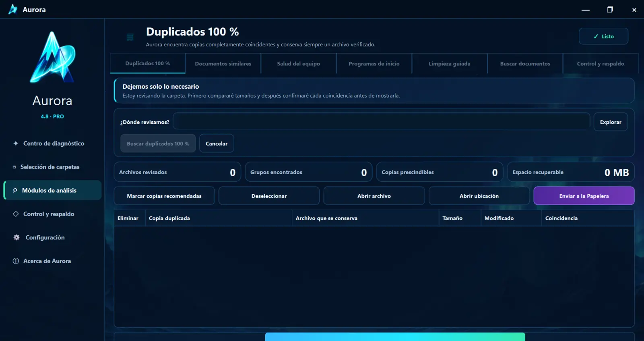Click the Duplicados 100 % header module icon
This screenshot has height=341, width=644.
[130, 37]
